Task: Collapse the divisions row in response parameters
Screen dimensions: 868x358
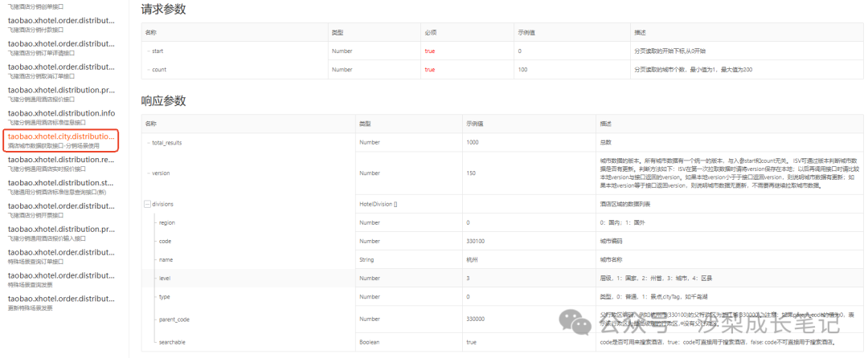Action: pos(147,204)
